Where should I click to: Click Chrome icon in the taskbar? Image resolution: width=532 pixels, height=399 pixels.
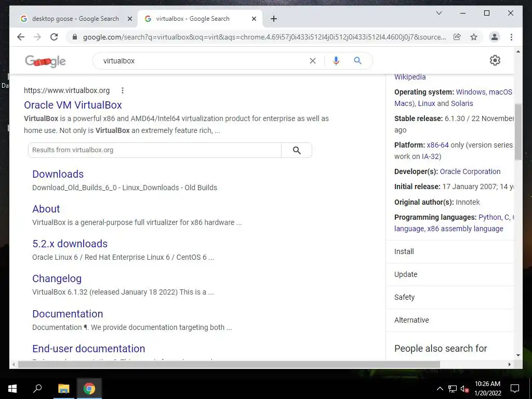point(89,389)
